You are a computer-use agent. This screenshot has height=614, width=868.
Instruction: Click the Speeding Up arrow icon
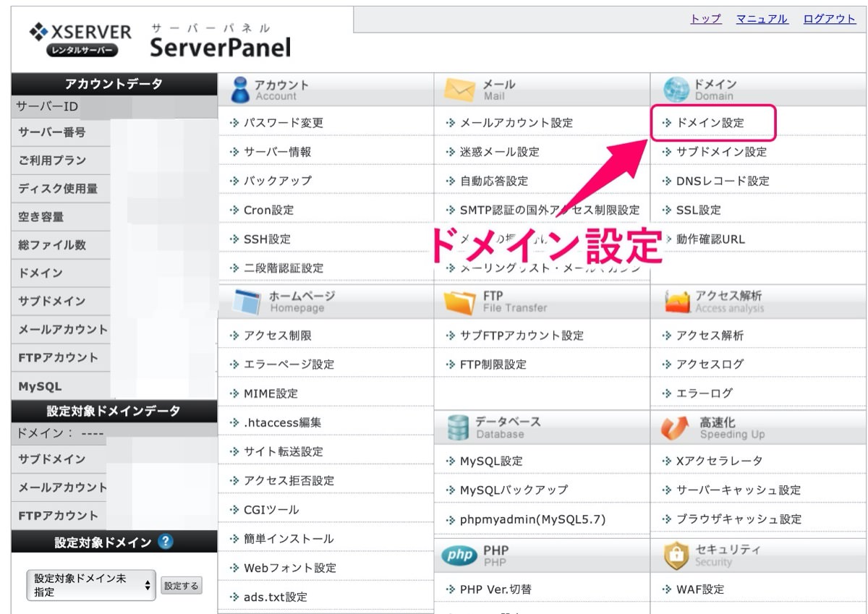(x=675, y=427)
